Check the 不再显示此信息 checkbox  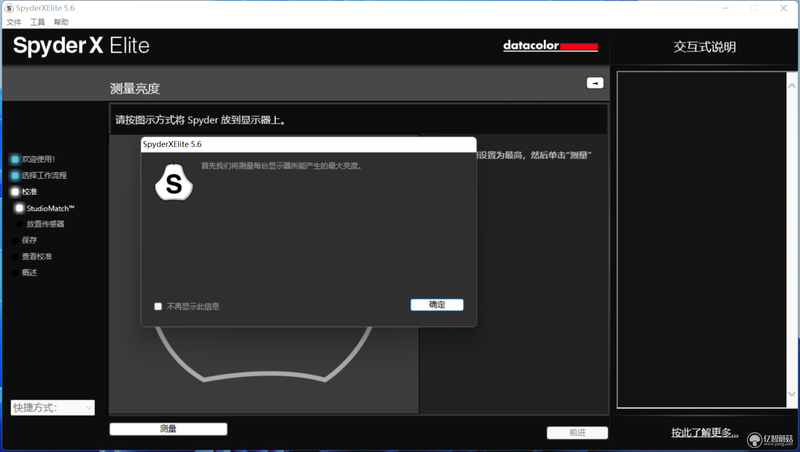point(158,307)
